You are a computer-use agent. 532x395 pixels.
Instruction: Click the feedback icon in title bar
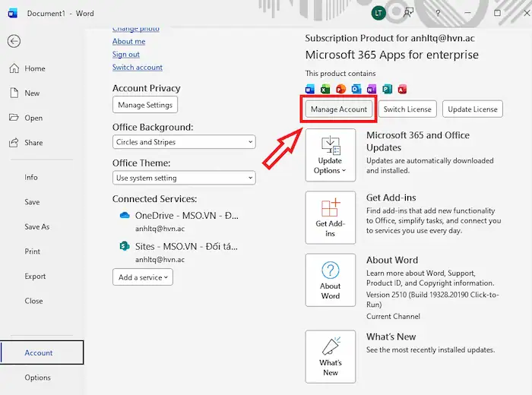point(408,13)
